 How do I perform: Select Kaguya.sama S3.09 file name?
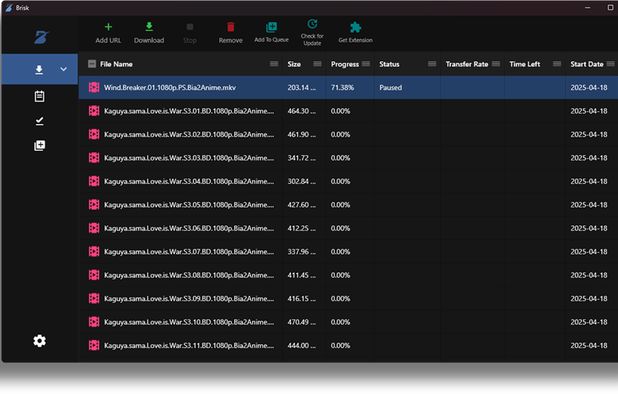point(189,299)
